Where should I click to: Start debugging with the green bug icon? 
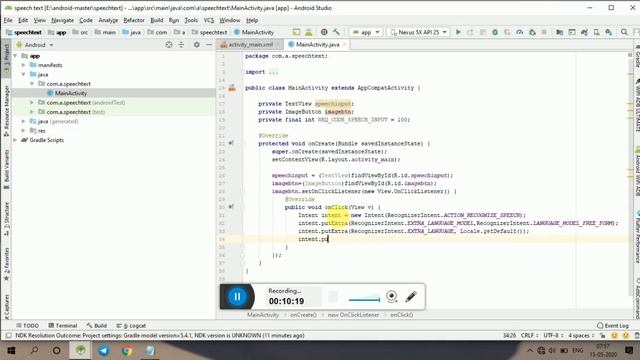(495, 32)
